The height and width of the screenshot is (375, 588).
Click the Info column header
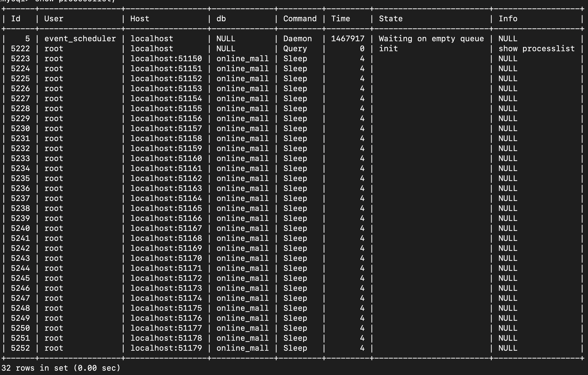click(x=508, y=19)
